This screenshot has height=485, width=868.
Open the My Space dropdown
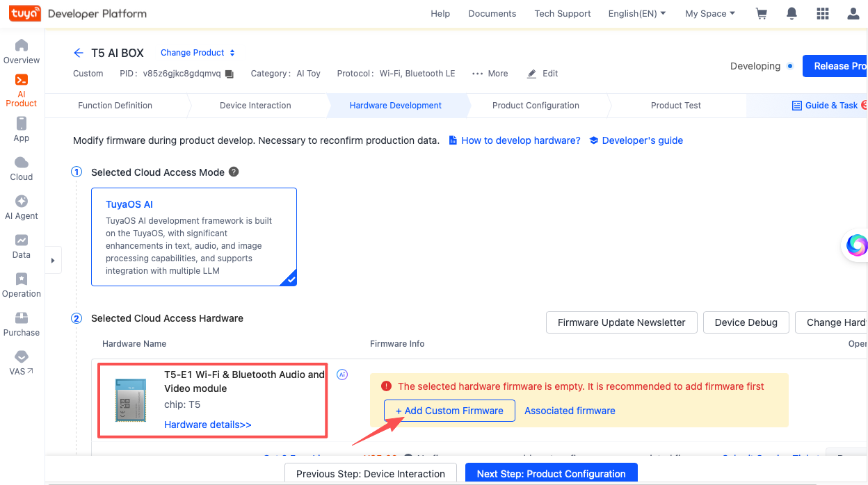709,14
